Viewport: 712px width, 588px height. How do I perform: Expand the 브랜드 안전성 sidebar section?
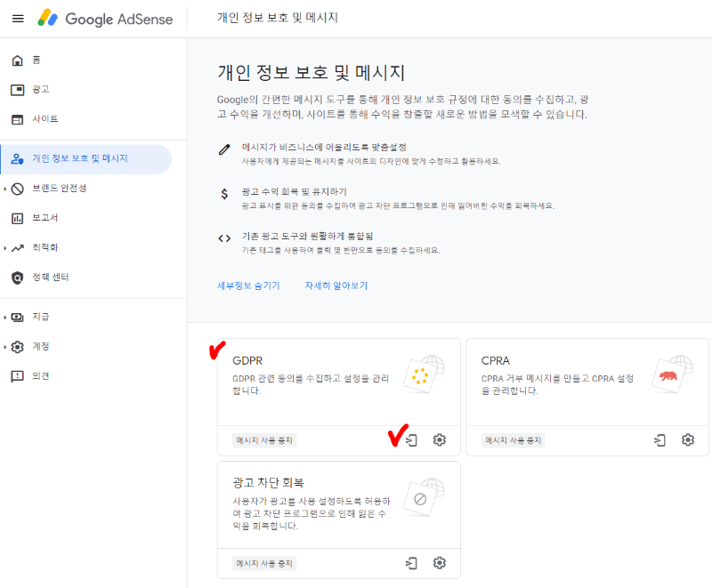tap(53, 188)
